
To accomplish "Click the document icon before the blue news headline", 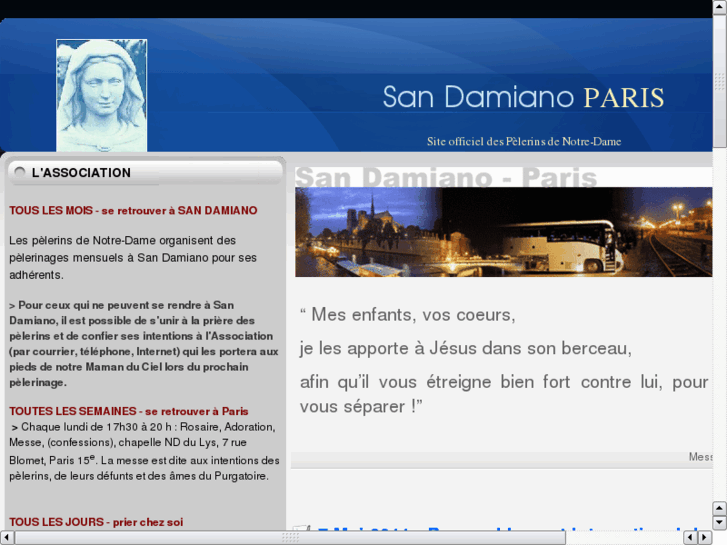I will pyautogui.click(x=301, y=528).
